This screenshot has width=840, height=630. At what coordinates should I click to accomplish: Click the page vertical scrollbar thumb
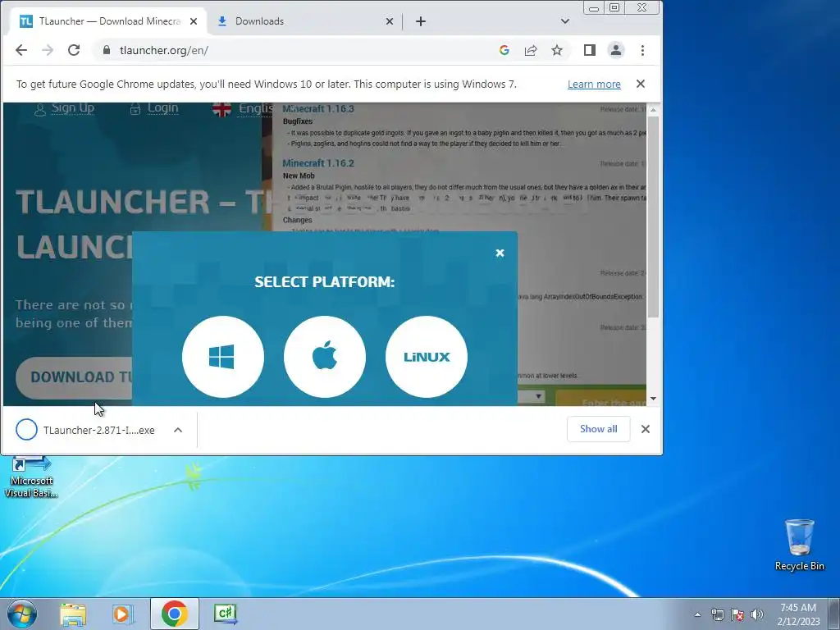pos(653,217)
